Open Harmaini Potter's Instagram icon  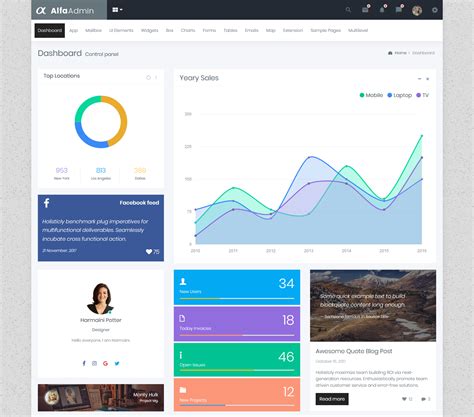tap(94, 363)
